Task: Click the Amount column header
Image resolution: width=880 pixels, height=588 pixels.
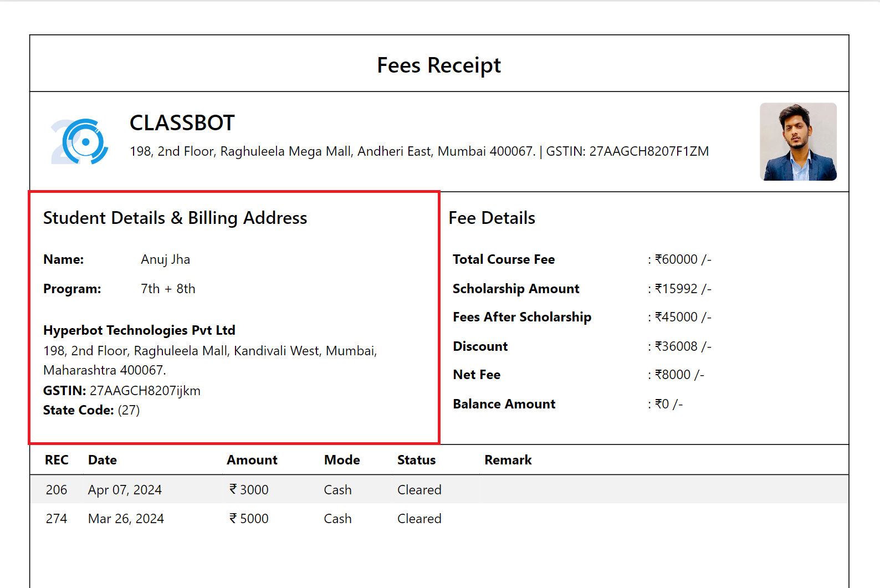Action: [x=252, y=460]
